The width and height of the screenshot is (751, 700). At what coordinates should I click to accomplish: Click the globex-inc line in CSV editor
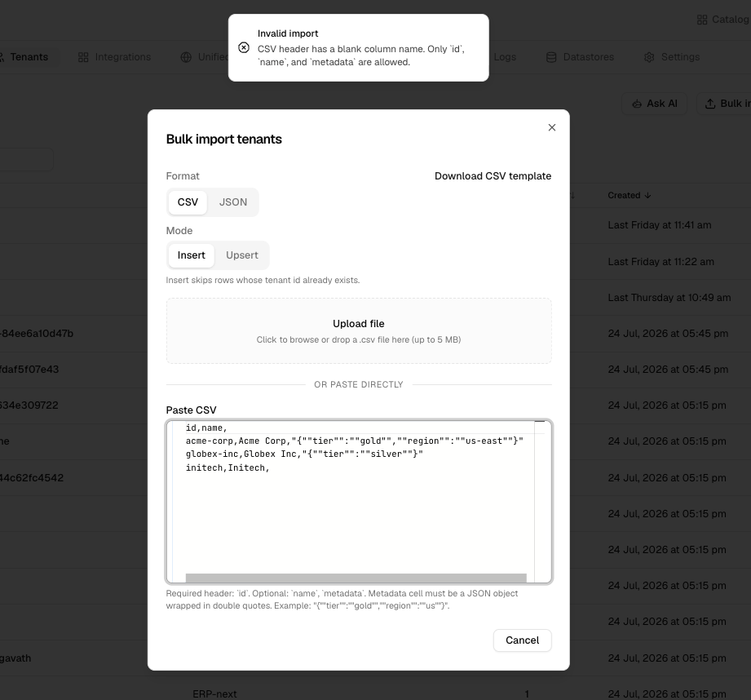(x=305, y=454)
